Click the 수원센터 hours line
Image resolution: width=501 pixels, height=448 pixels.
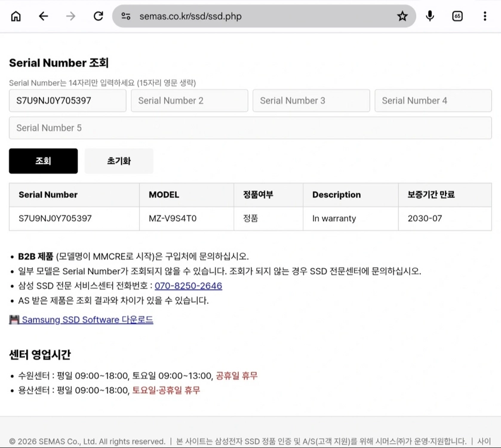[138, 376]
